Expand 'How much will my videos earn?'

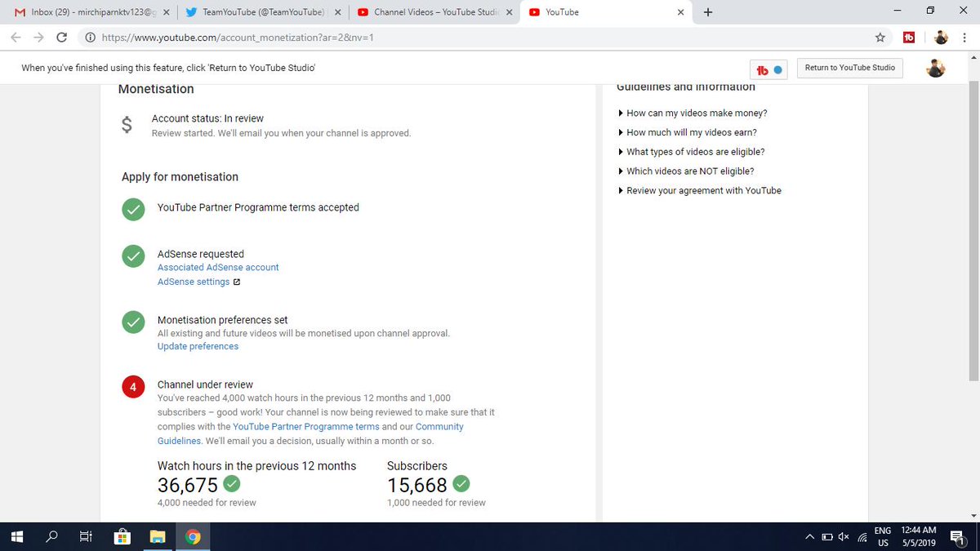point(691,132)
